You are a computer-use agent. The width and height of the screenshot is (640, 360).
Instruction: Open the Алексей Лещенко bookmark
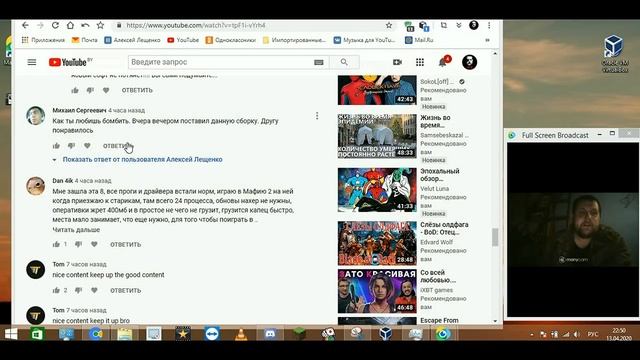click(x=133, y=40)
